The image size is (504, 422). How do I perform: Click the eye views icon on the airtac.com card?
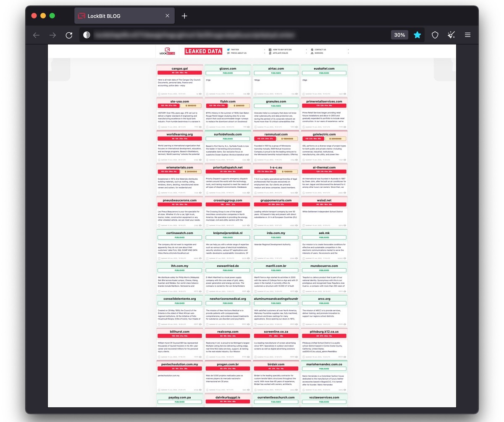coord(296,94)
